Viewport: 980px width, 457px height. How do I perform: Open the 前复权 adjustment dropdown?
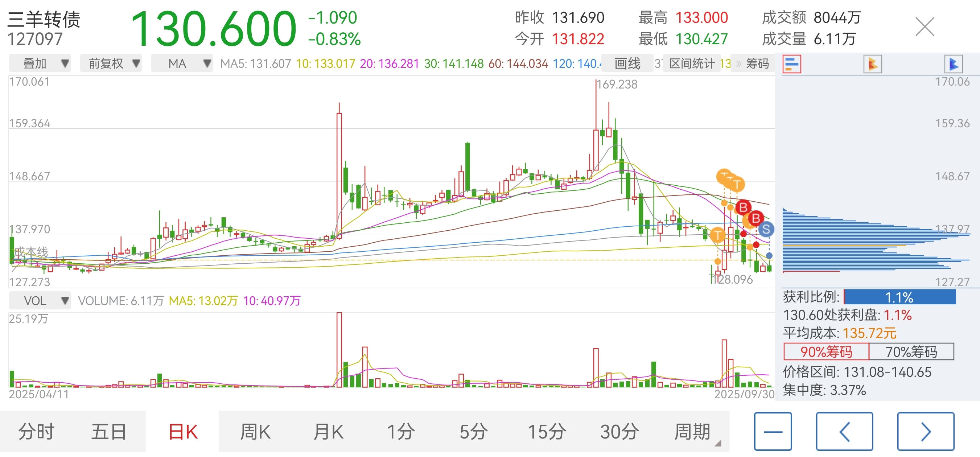point(111,63)
